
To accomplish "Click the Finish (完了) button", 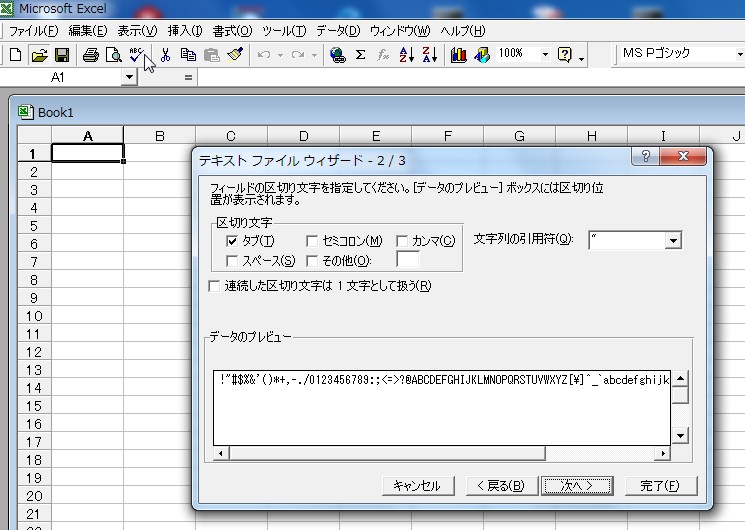I will [x=661, y=486].
